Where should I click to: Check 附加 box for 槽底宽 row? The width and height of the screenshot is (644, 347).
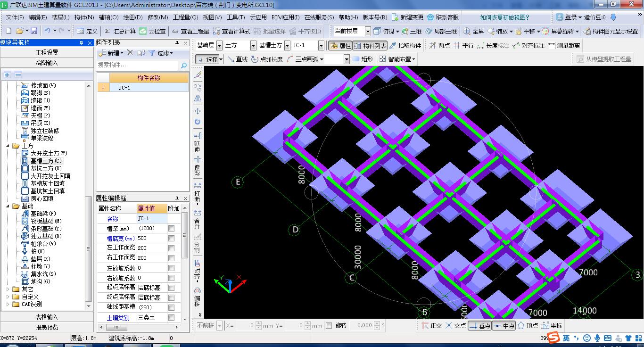[172, 238]
